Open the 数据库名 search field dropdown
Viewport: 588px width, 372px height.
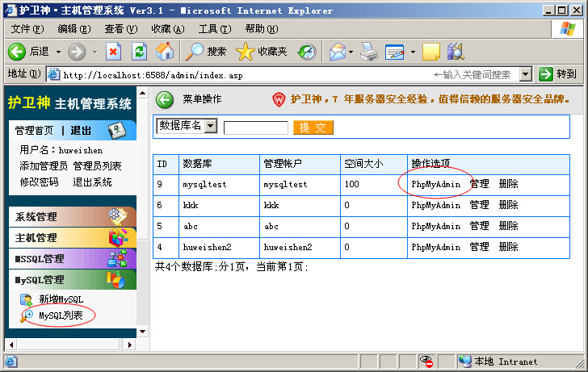click(x=211, y=126)
